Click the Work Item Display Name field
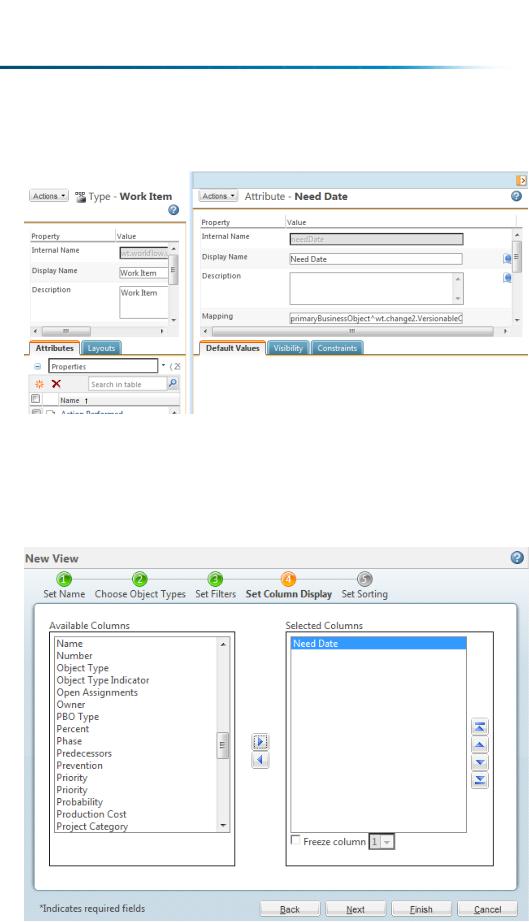This screenshot has height=922, width=529. click(144, 273)
